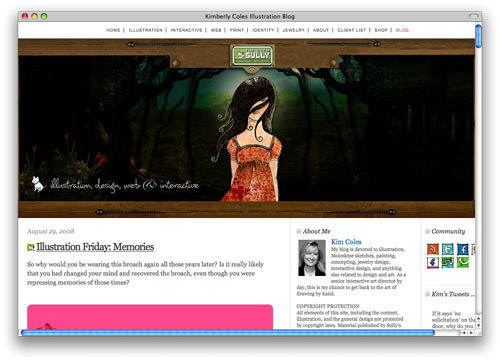Go to the Home page
The image size is (500, 361).
(113, 30)
